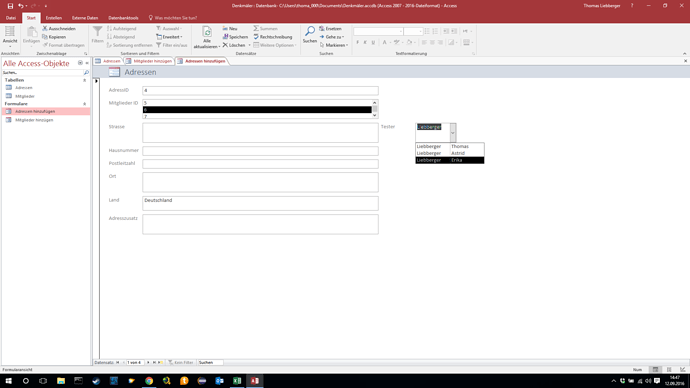The height and width of the screenshot is (388, 690).
Task: Open the Tester combo box dropdown arrow
Action: click(x=453, y=132)
